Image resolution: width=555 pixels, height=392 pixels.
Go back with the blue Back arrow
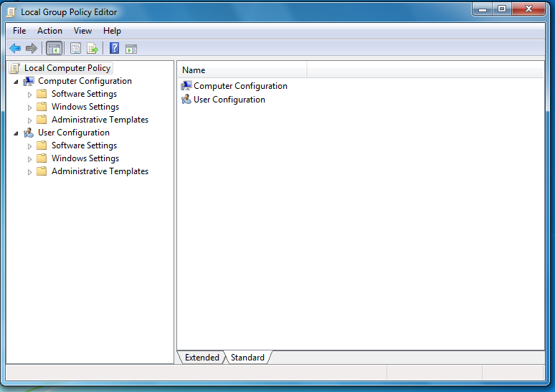[15, 48]
